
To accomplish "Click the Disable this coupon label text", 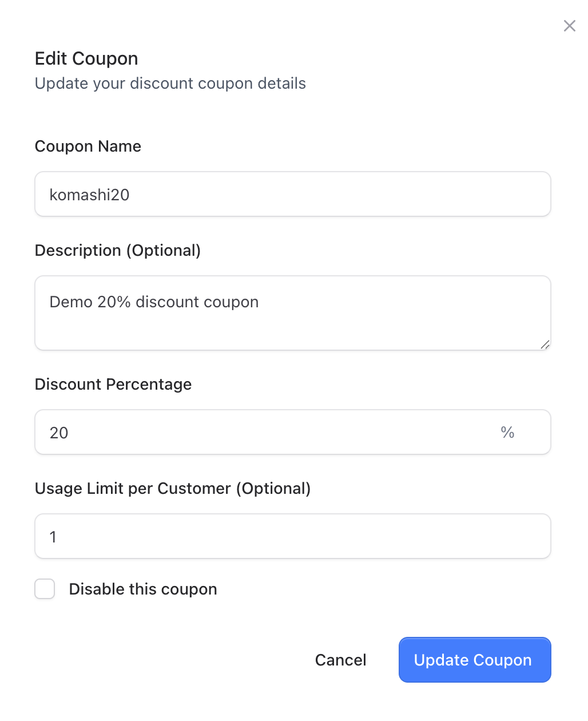I will point(143,589).
